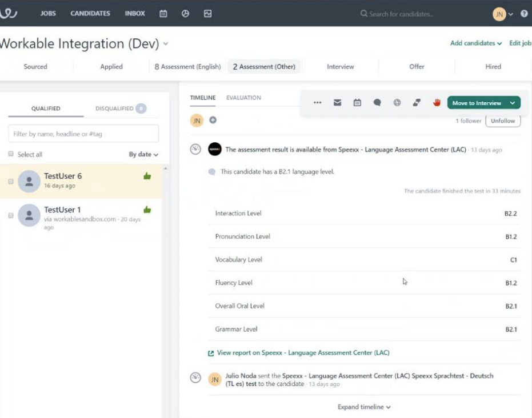Click TestUser 1 thumbs up icon

pyautogui.click(x=147, y=210)
